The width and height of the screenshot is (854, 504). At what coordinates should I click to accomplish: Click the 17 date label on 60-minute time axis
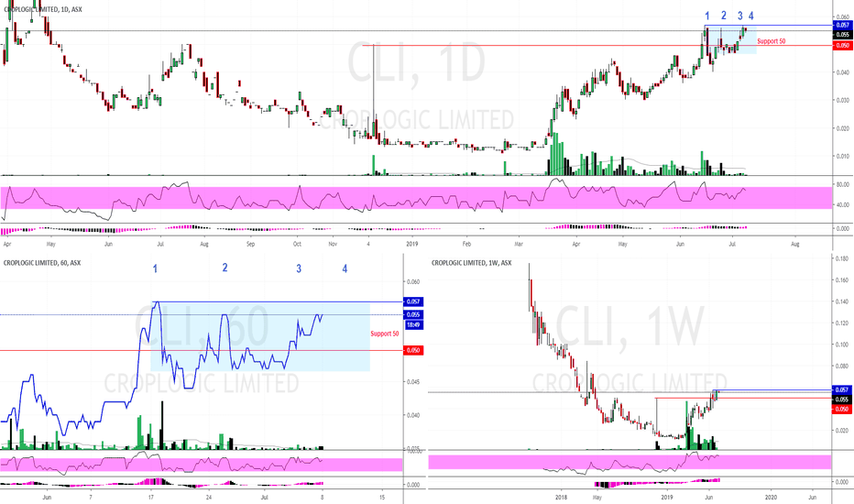[x=151, y=497]
